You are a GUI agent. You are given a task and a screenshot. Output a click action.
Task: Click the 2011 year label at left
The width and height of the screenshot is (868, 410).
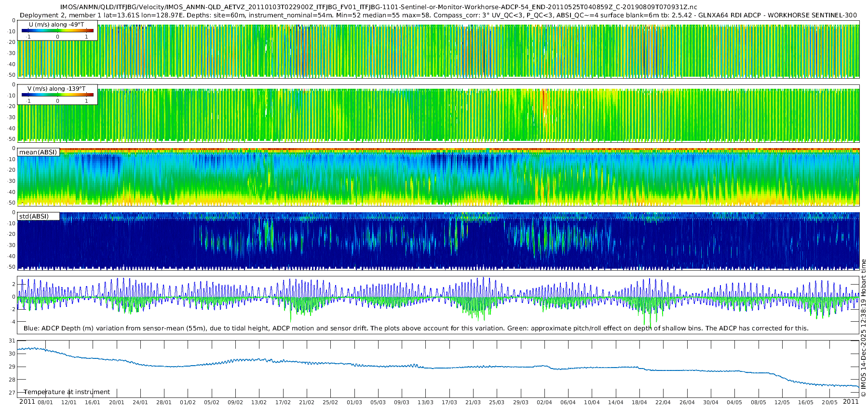coord(27,402)
